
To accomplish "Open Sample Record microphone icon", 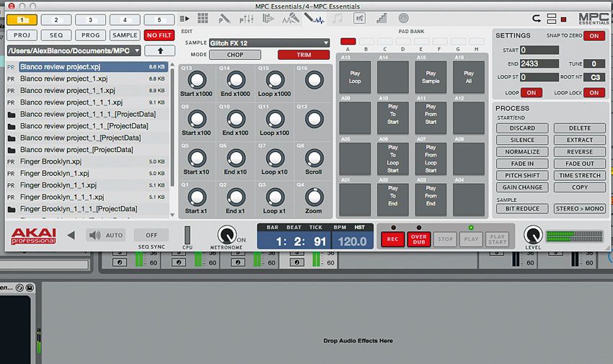I will [x=291, y=18].
